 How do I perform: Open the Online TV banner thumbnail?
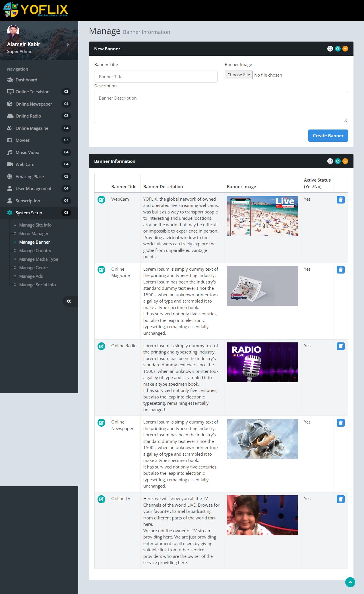(x=262, y=515)
